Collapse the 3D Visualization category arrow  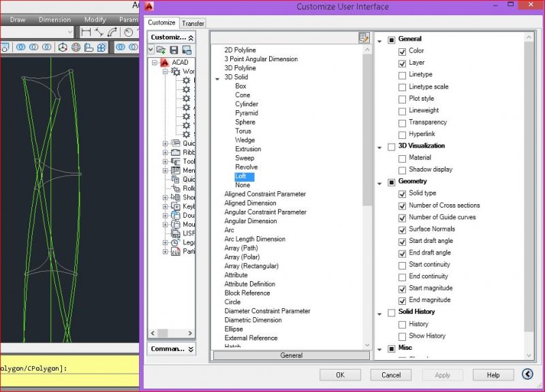coord(379,148)
